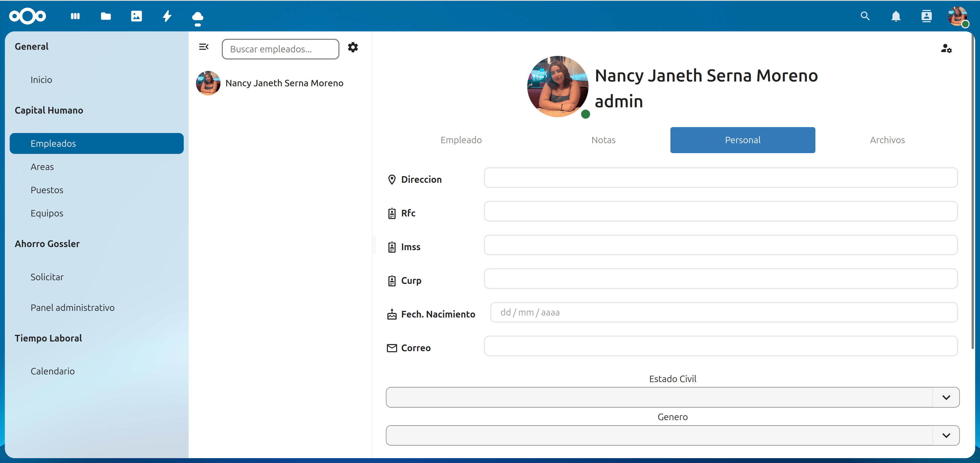Open the Photos app icon
980x463 pixels.
[136, 16]
